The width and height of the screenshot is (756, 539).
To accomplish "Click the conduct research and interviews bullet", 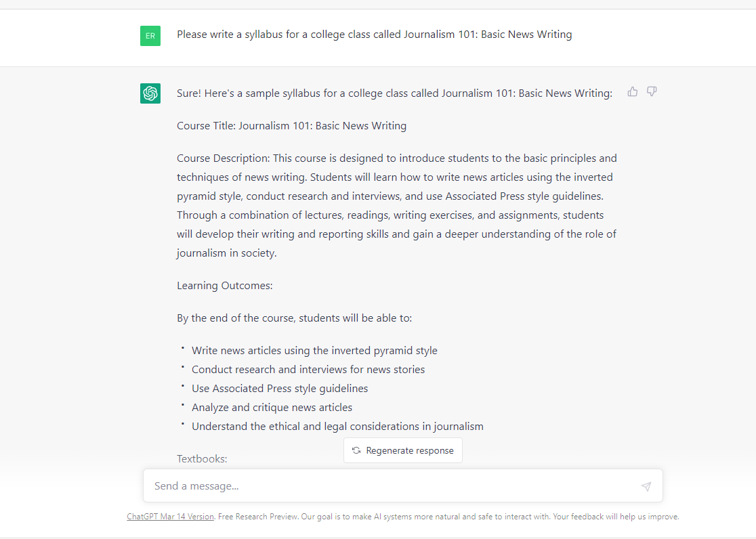I will point(308,369).
